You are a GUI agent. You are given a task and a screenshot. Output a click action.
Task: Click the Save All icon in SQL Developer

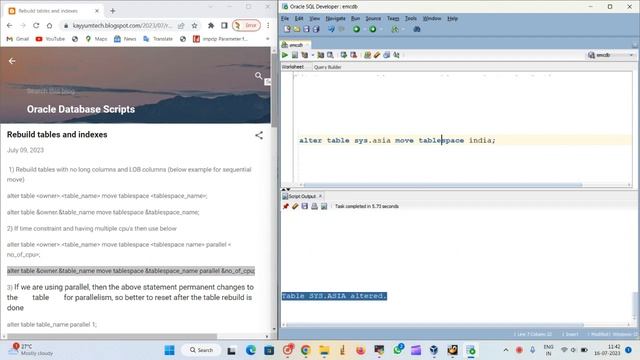pyautogui.click(x=316, y=29)
